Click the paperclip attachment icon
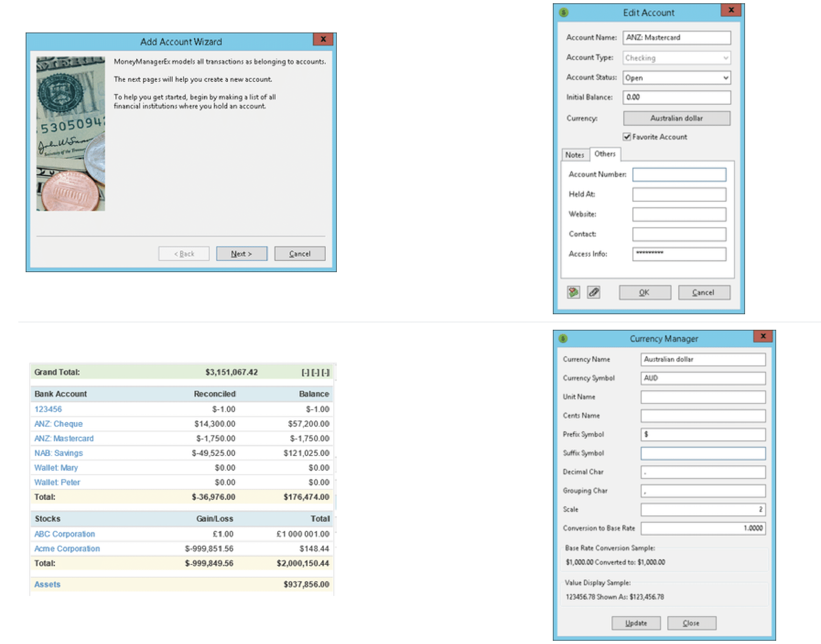 click(x=594, y=292)
